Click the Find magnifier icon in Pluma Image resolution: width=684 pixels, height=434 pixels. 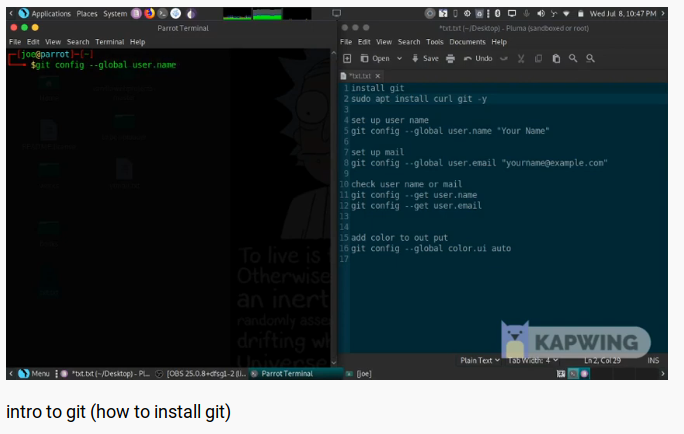tap(573, 58)
